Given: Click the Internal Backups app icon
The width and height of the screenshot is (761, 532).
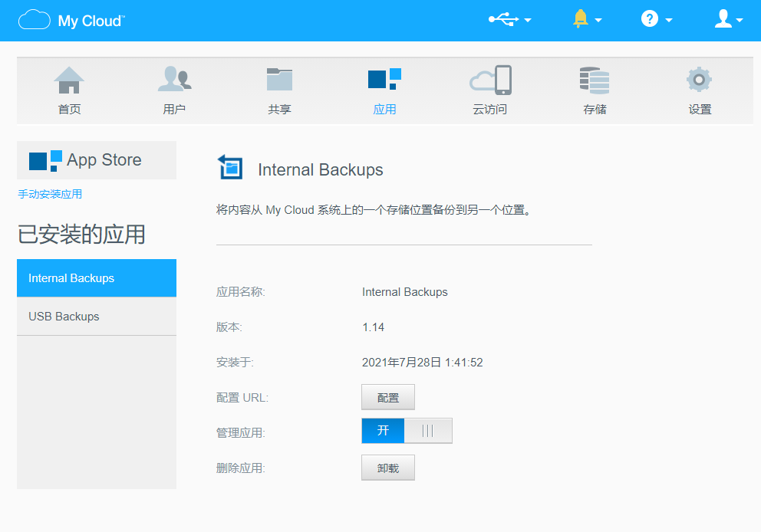Looking at the screenshot, I should [230, 167].
